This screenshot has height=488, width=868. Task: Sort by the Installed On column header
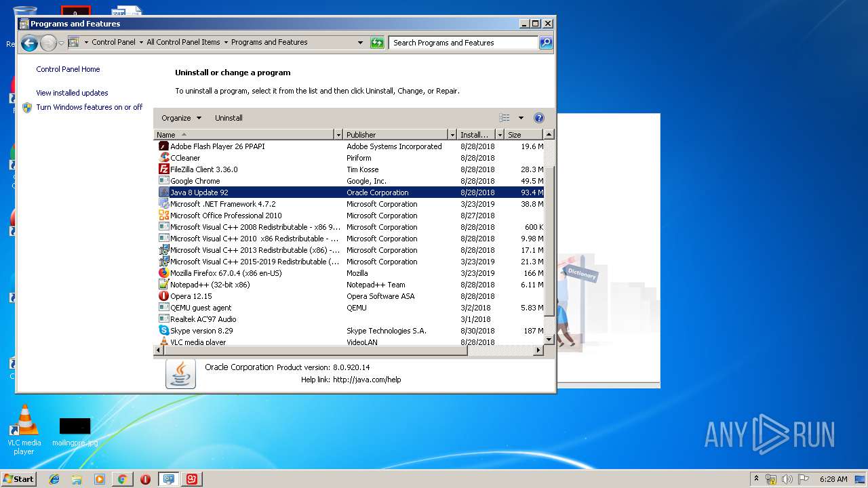pyautogui.click(x=477, y=135)
